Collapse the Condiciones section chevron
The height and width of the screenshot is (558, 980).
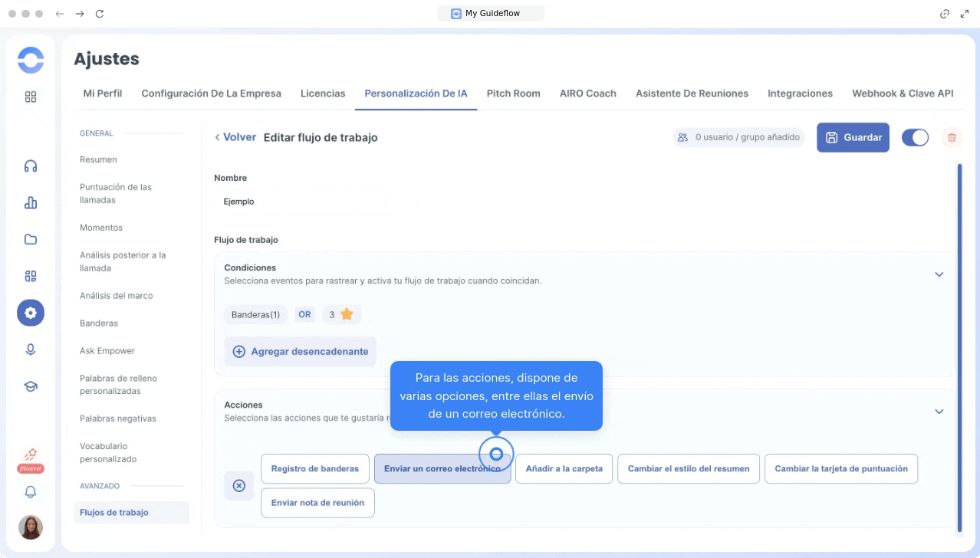pyautogui.click(x=939, y=274)
